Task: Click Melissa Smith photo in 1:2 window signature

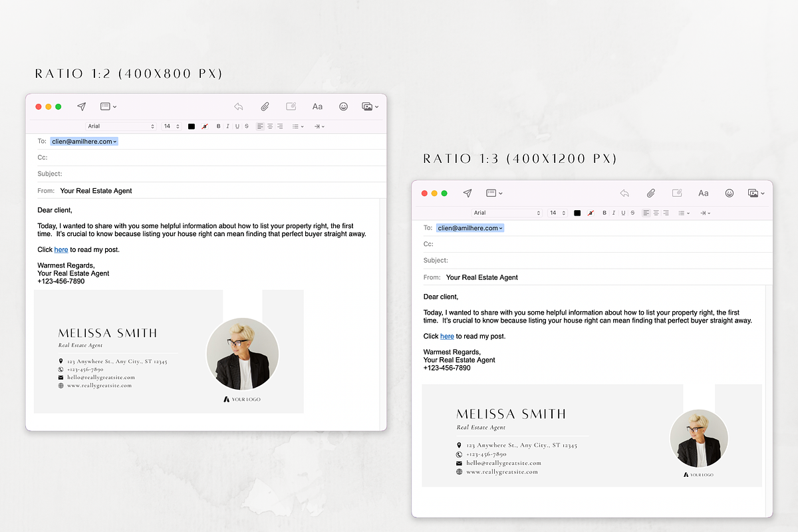Action: [x=243, y=354]
